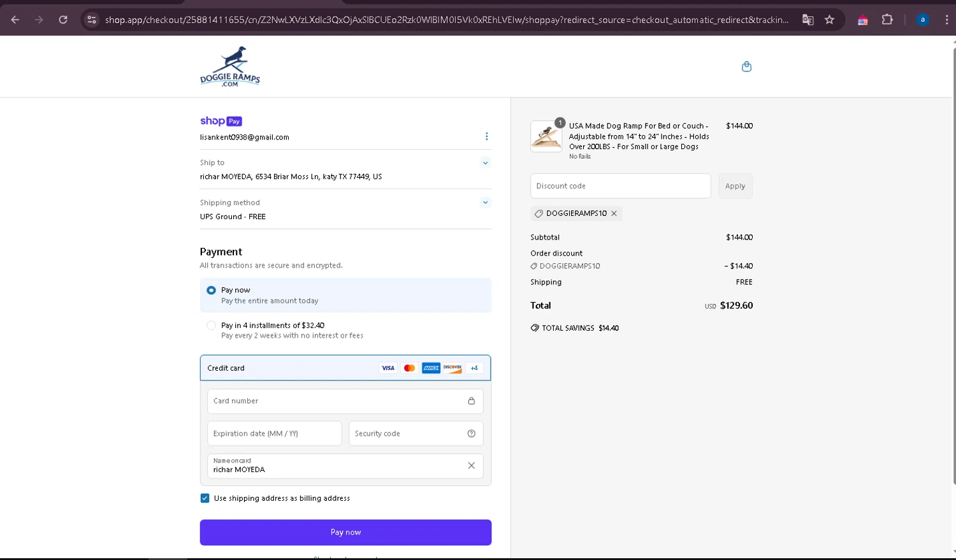The width and height of the screenshot is (956, 560).
Task: Click the pinned extension icon beside the star
Action: tap(862, 20)
